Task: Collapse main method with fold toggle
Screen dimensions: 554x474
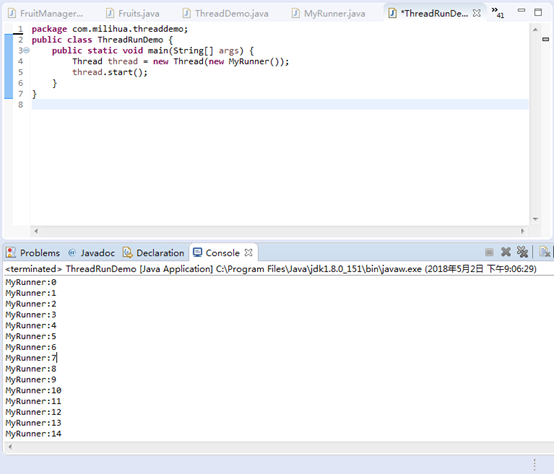Action: pyautogui.click(x=26, y=51)
